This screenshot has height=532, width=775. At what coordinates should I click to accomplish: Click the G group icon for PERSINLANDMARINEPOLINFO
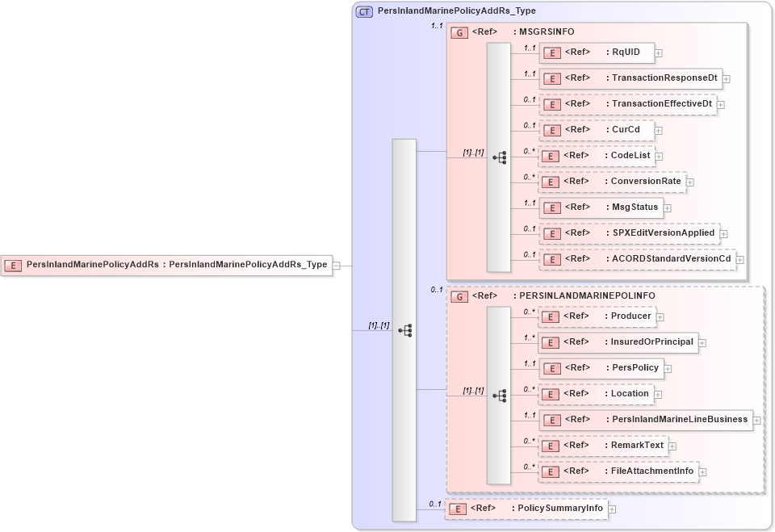459,295
